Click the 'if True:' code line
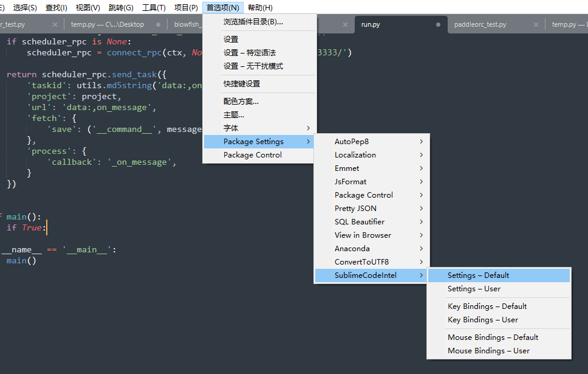This screenshot has height=374, width=588. 26,227
